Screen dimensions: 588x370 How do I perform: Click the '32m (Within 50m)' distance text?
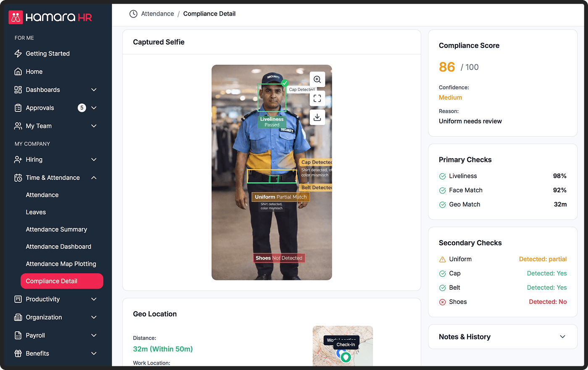[163, 349]
